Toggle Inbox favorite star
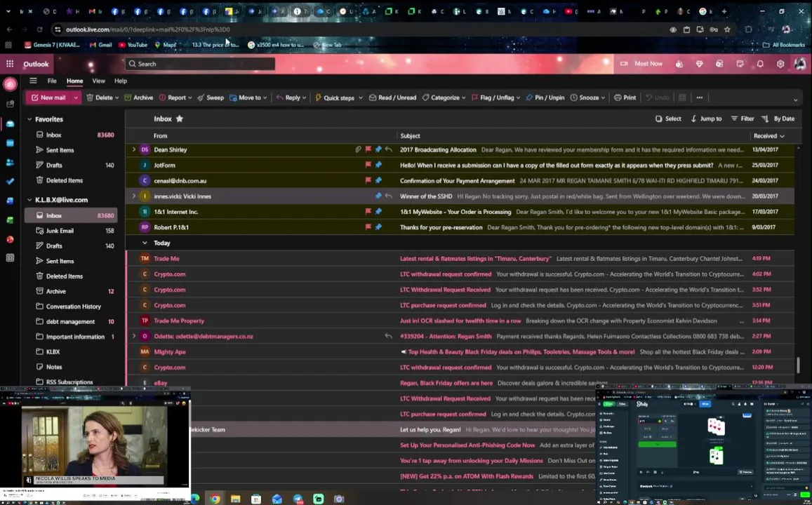Image resolution: width=812 pixels, height=505 pixels. point(180,119)
